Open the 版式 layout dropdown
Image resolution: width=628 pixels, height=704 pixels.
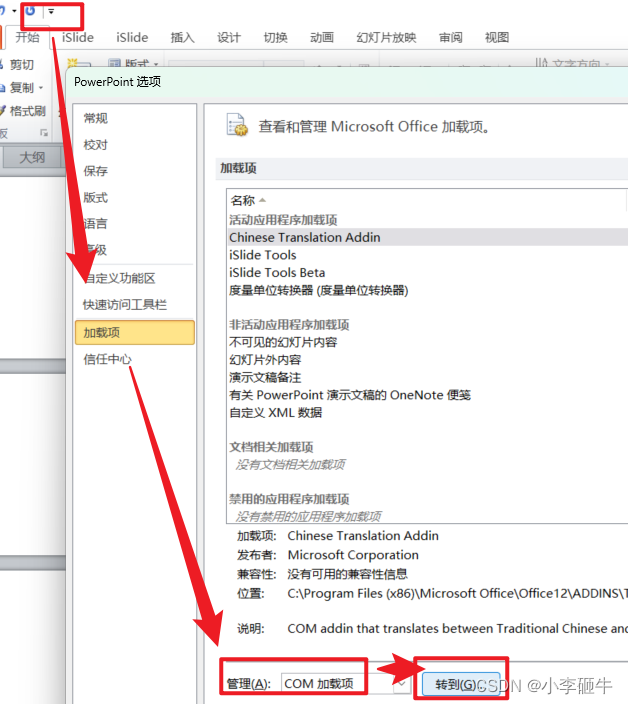(134, 63)
